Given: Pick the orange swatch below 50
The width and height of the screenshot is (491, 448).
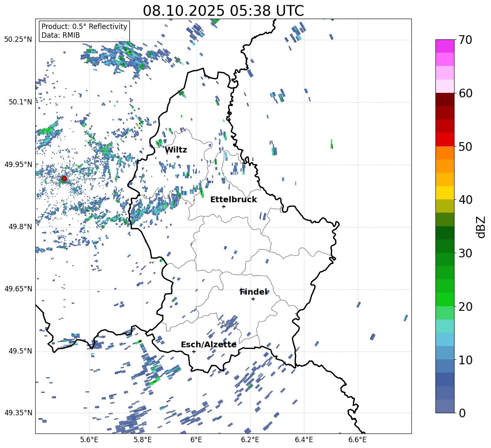Looking at the screenshot, I should pyautogui.click(x=445, y=153).
